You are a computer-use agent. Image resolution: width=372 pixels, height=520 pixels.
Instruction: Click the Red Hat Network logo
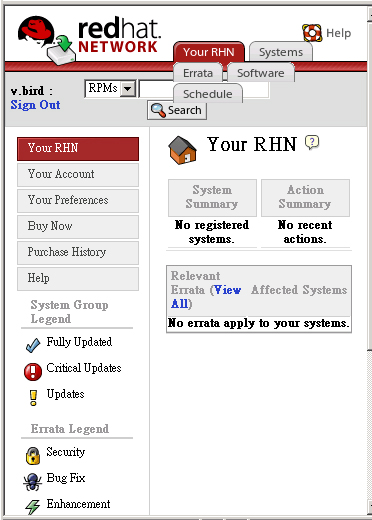pyautogui.click(x=89, y=39)
